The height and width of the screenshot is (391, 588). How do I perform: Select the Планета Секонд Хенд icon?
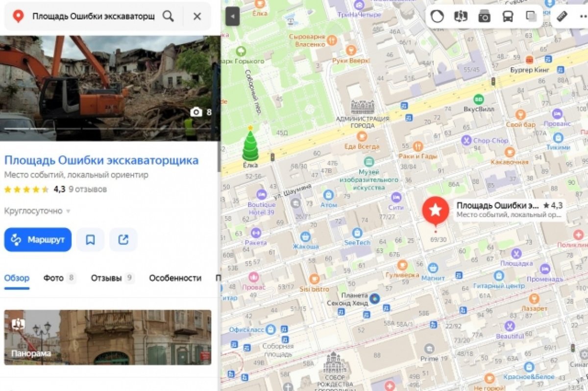coord(375,298)
